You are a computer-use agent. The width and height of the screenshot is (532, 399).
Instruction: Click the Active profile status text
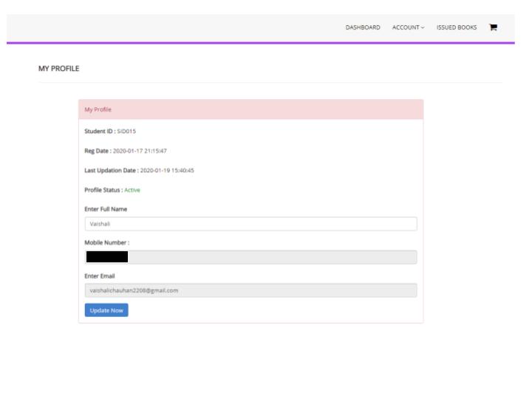point(132,190)
